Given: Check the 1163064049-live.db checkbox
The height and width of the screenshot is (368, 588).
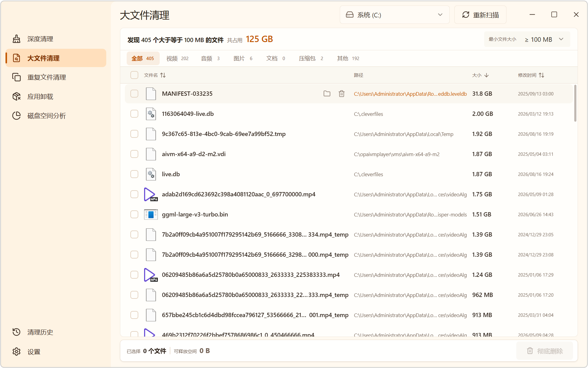Looking at the screenshot, I should [x=134, y=114].
